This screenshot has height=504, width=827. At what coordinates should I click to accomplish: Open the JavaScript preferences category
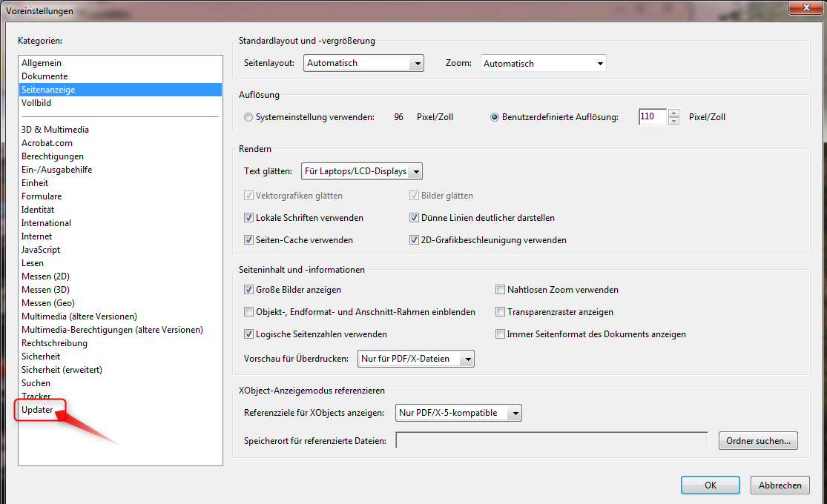pyautogui.click(x=39, y=249)
